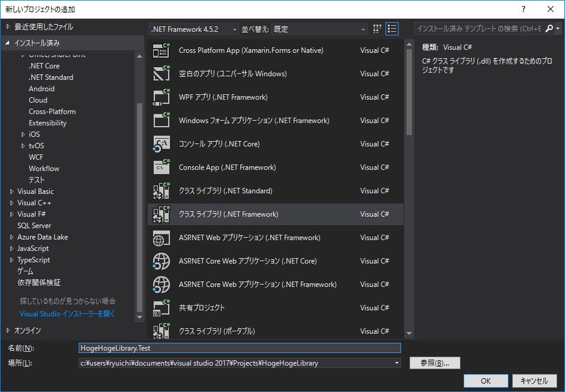Click the template list scroll up arrow
The width and height of the screenshot is (565, 392).
click(x=409, y=44)
